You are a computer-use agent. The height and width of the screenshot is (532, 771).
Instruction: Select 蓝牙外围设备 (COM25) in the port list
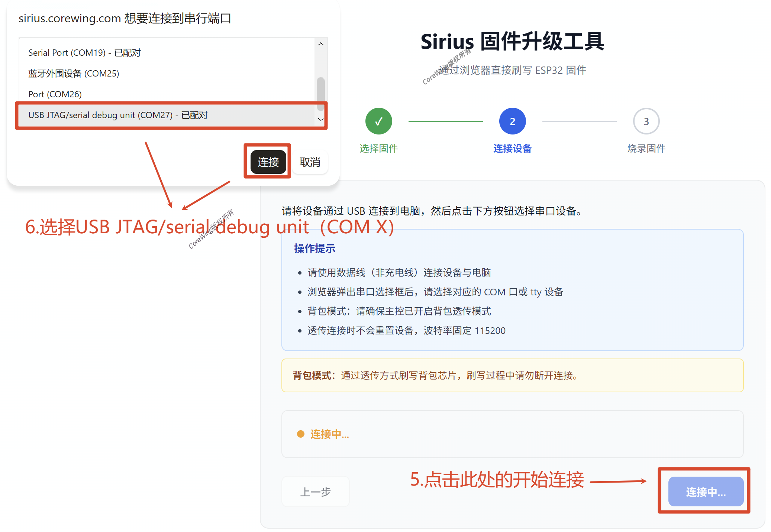167,74
